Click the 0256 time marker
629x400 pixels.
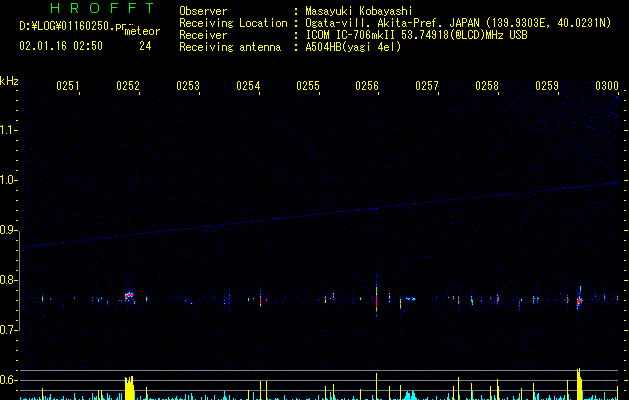tap(367, 86)
